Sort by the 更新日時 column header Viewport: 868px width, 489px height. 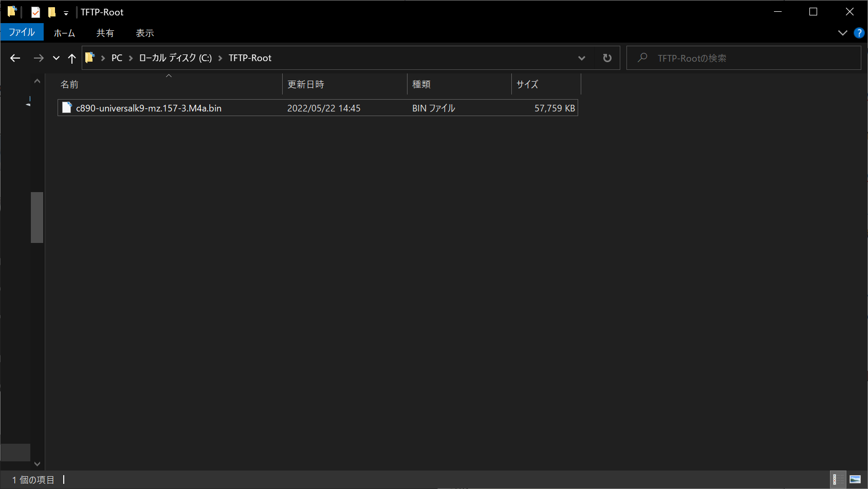(x=345, y=84)
